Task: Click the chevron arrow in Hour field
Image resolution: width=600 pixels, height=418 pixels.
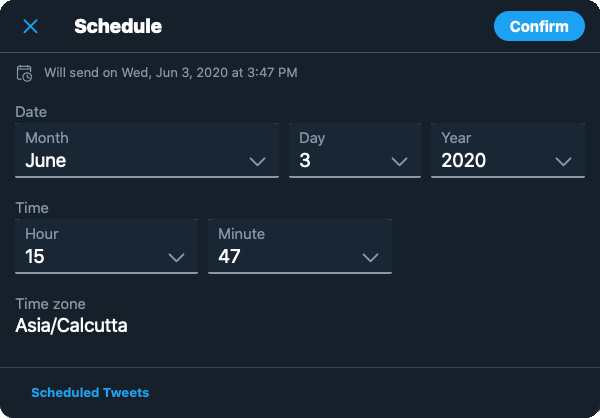Action: (x=176, y=258)
